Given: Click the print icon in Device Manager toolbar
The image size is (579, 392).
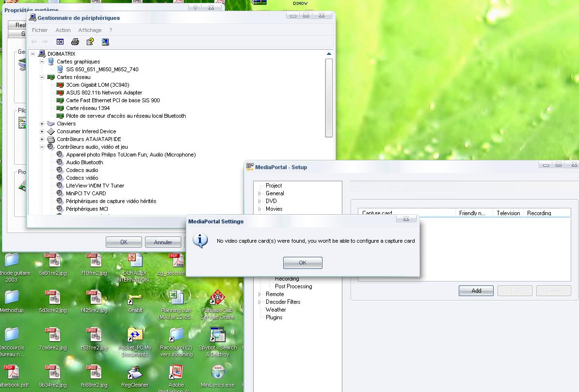Looking at the screenshot, I should (x=75, y=42).
